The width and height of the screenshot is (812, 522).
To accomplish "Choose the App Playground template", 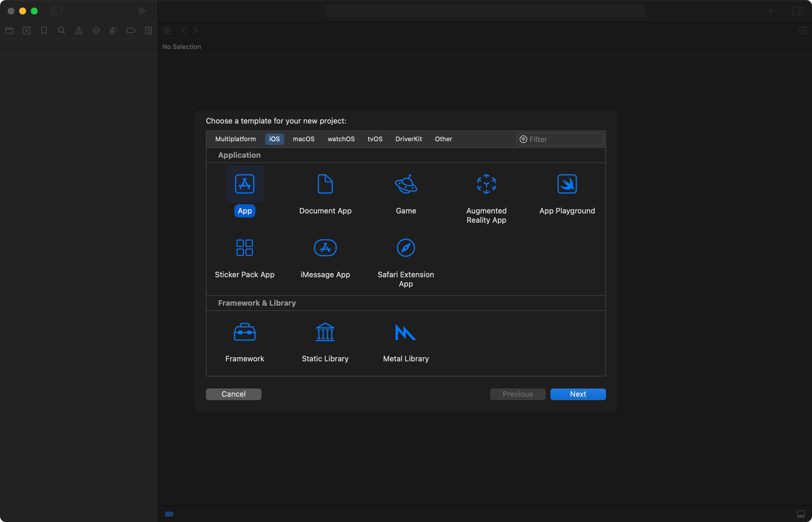I will pos(567,184).
